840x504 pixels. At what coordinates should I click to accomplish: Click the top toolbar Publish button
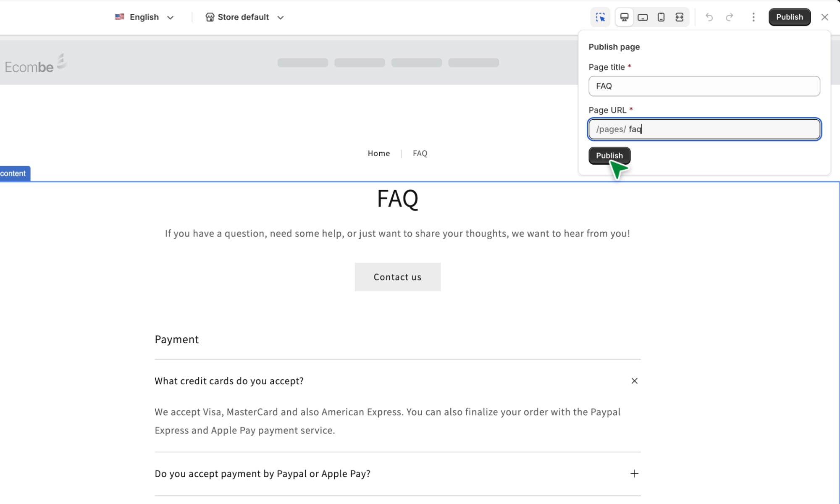coord(789,17)
